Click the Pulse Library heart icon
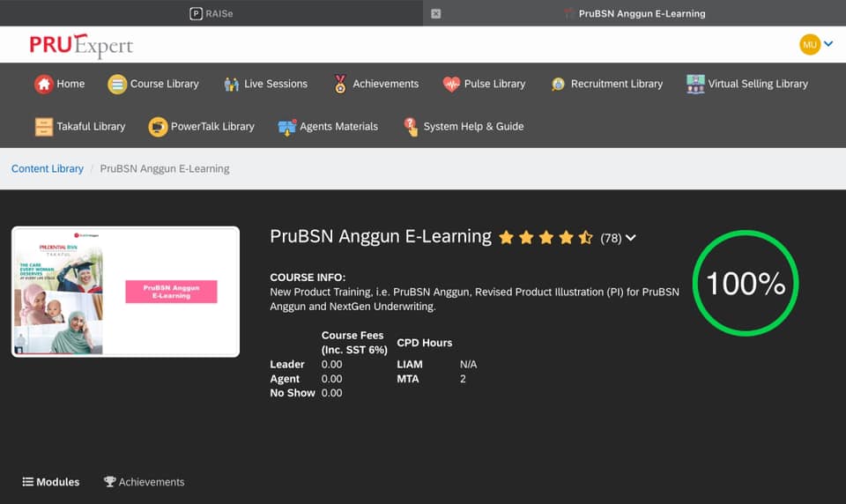The width and height of the screenshot is (846, 504). 451,85
